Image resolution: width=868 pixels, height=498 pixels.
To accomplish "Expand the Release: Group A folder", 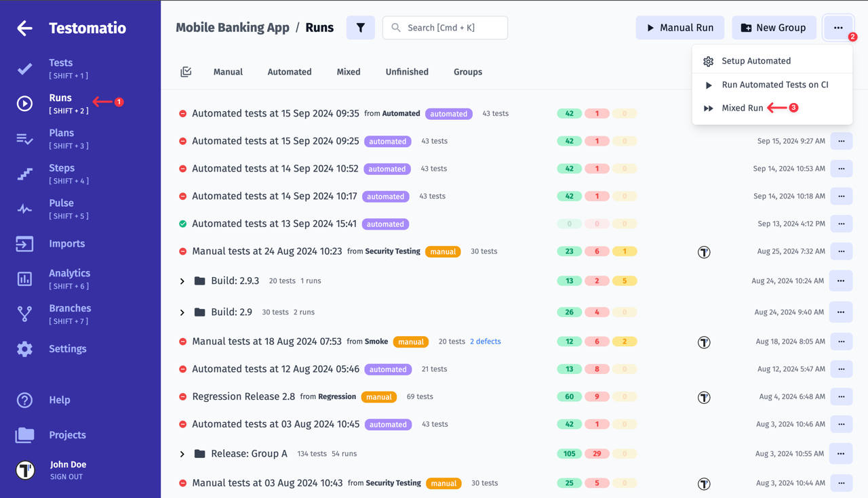I will point(182,454).
